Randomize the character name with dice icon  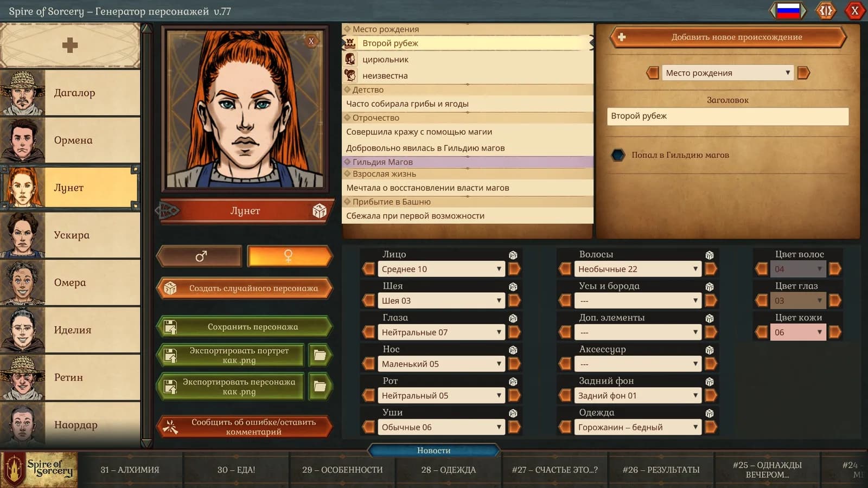pos(320,211)
